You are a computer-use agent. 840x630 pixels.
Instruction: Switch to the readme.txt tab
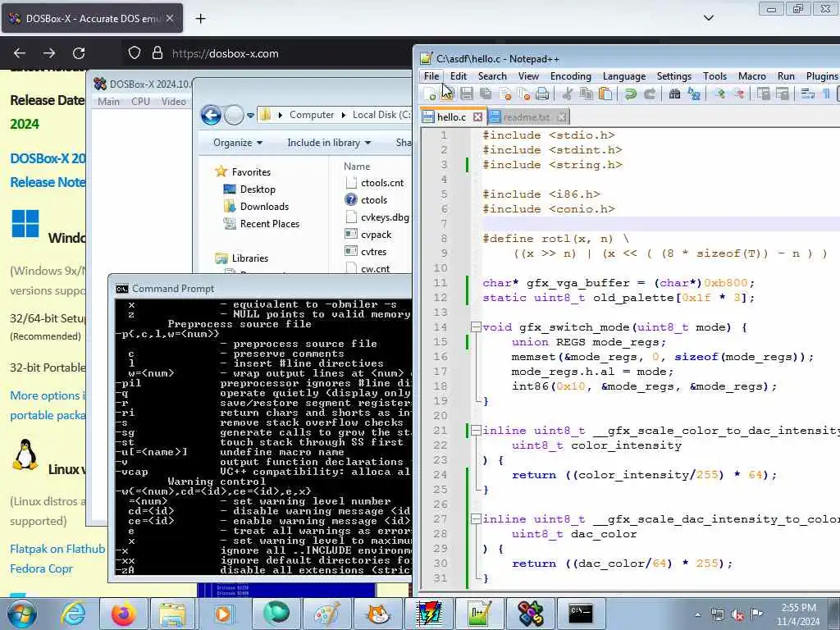[526, 116]
